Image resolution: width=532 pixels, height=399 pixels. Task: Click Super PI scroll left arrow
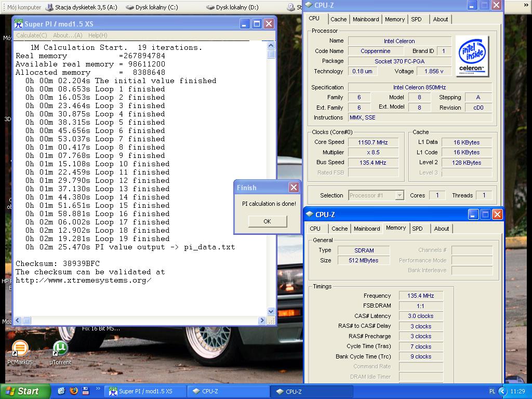[18, 320]
